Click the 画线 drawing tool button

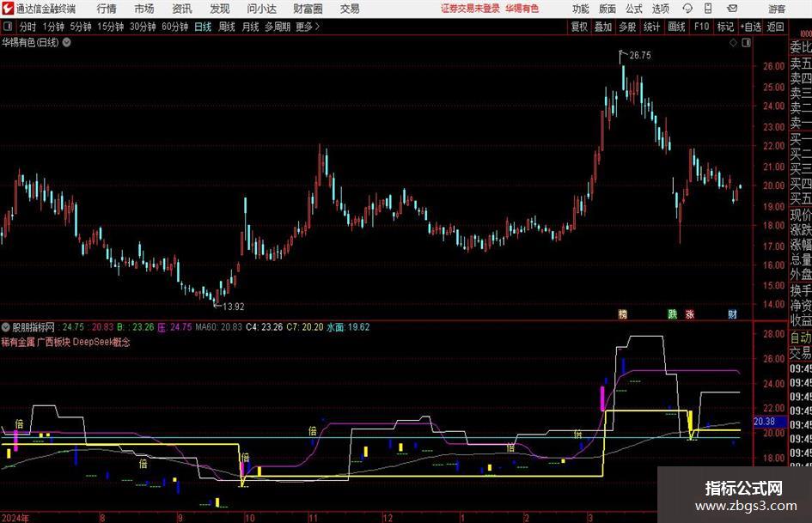(x=676, y=27)
